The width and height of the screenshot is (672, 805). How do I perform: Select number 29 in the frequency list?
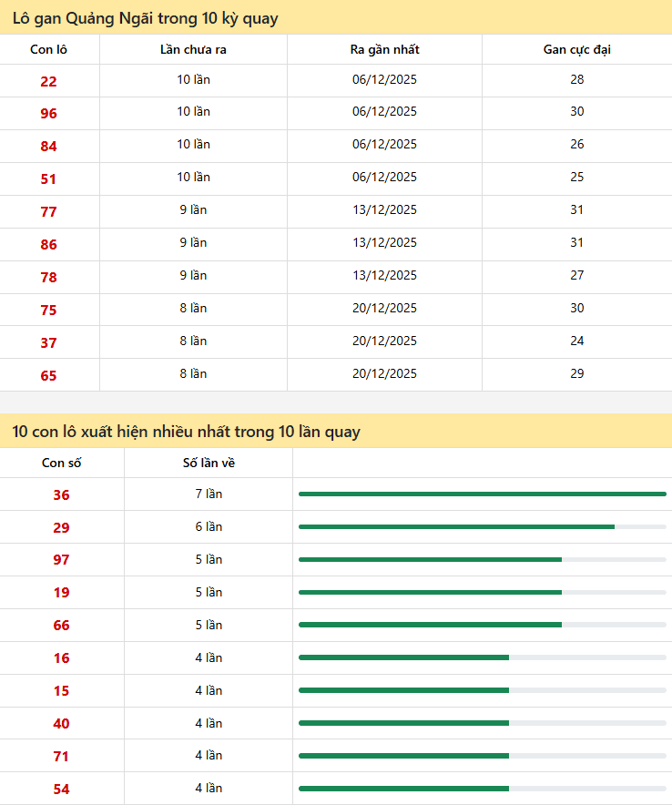click(x=61, y=528)
